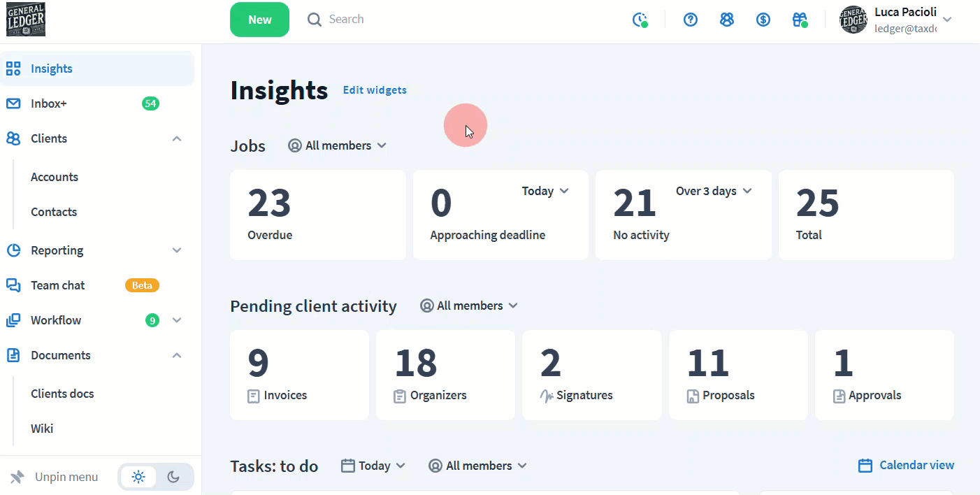Switch to dark mode moon toggle

[x=173, y=477]
